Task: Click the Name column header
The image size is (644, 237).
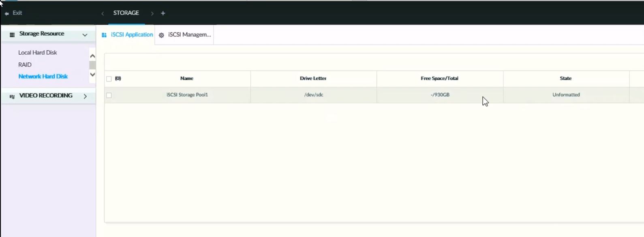Action: [187, 78]
